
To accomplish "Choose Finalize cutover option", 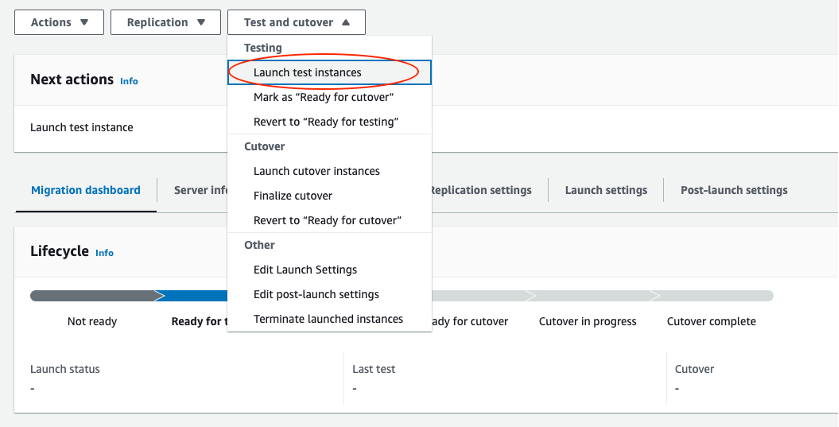I will click(x=293, y=196).
